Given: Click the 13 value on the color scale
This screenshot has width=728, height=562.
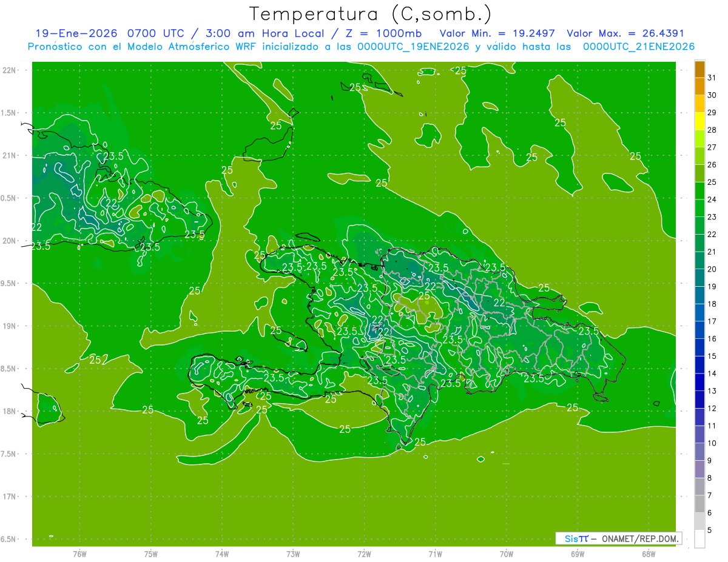Looking at the screenshot, I should pyautogui.click(x=712, y=391).
